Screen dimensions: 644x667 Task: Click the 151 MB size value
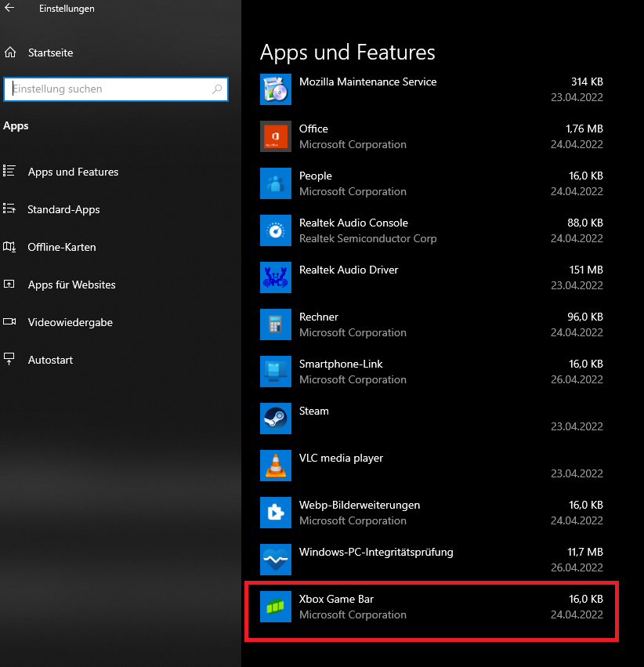pyautogui.click(x=586, y=270)
